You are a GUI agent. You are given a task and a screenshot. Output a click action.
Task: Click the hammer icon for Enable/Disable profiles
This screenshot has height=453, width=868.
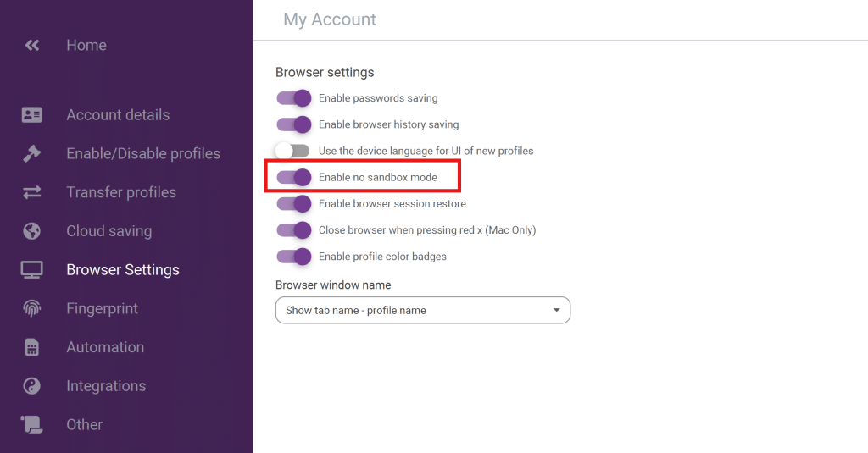[31, 153]
